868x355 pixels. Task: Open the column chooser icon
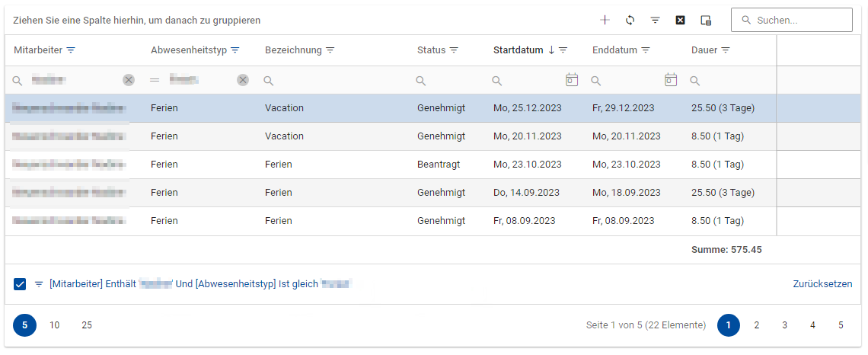click(706, 20)
